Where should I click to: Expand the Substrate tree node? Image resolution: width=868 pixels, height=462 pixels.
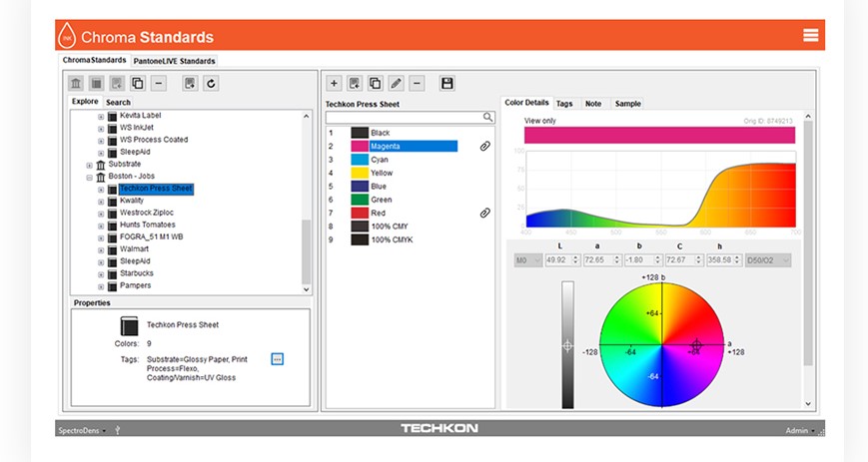coord(89,166)
